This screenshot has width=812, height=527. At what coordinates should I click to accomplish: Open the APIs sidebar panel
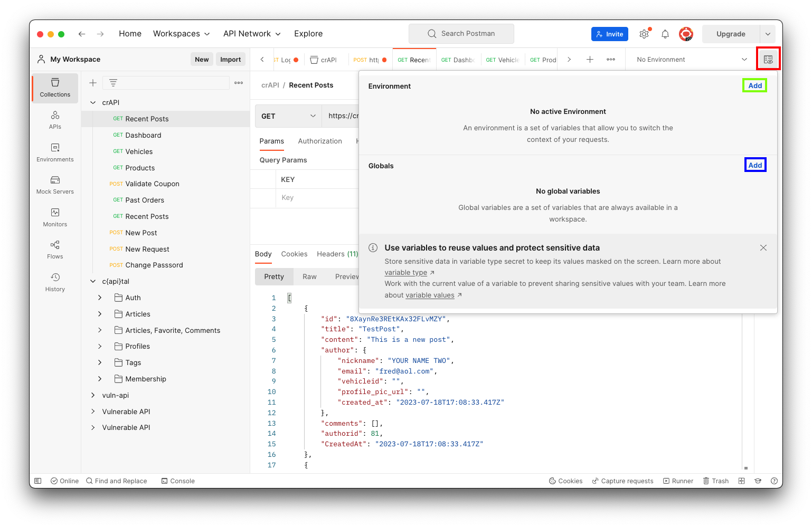55,120
